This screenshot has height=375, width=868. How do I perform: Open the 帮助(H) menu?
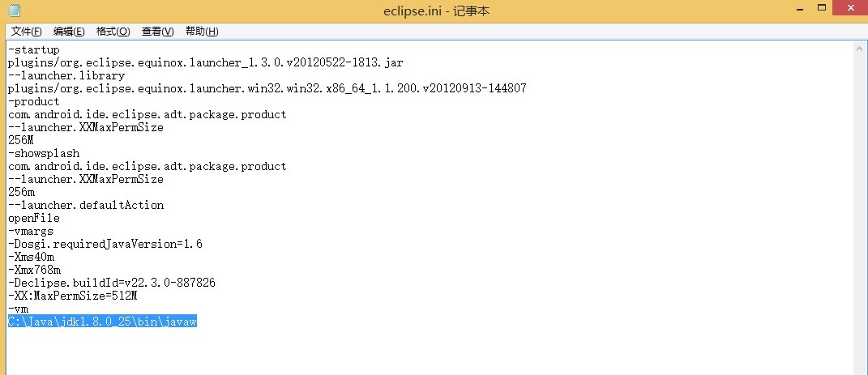pyautogui.click(x=202, y=32)
